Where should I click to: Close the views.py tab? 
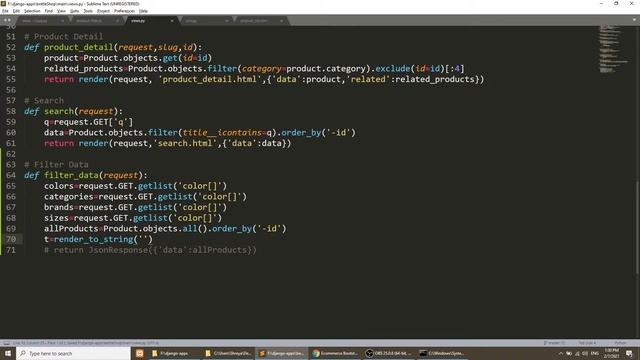pos(172,20)
